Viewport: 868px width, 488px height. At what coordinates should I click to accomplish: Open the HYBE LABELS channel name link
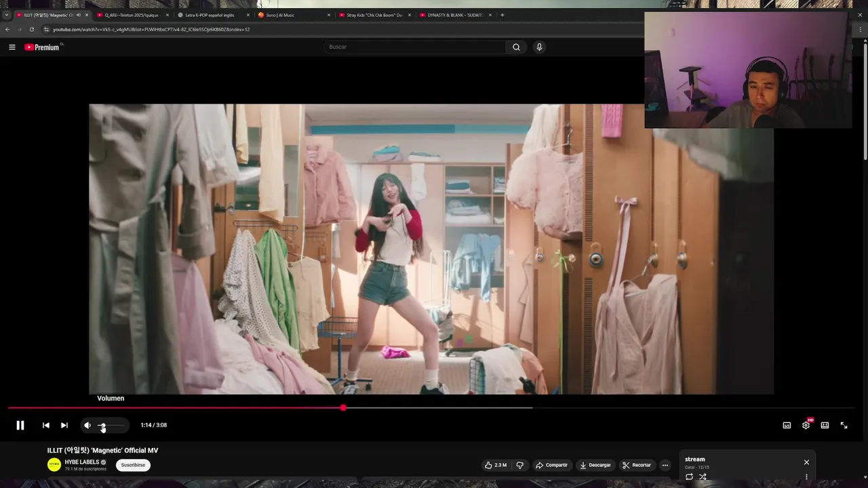tap(82, 462)
